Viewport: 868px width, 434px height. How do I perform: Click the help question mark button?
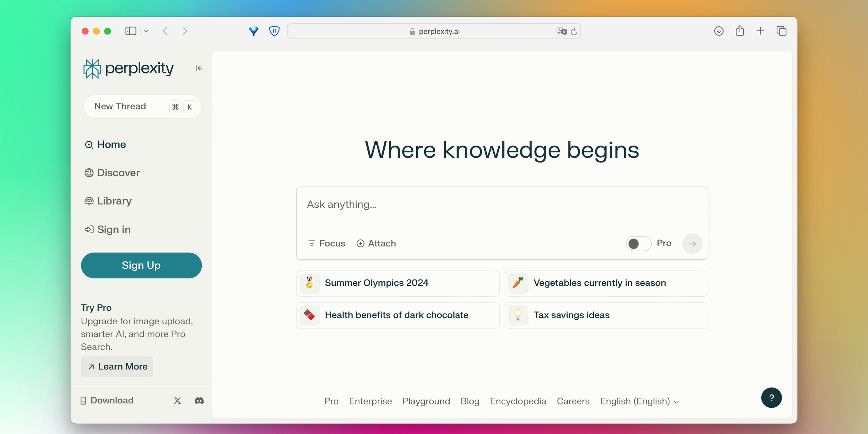point(771,398)
